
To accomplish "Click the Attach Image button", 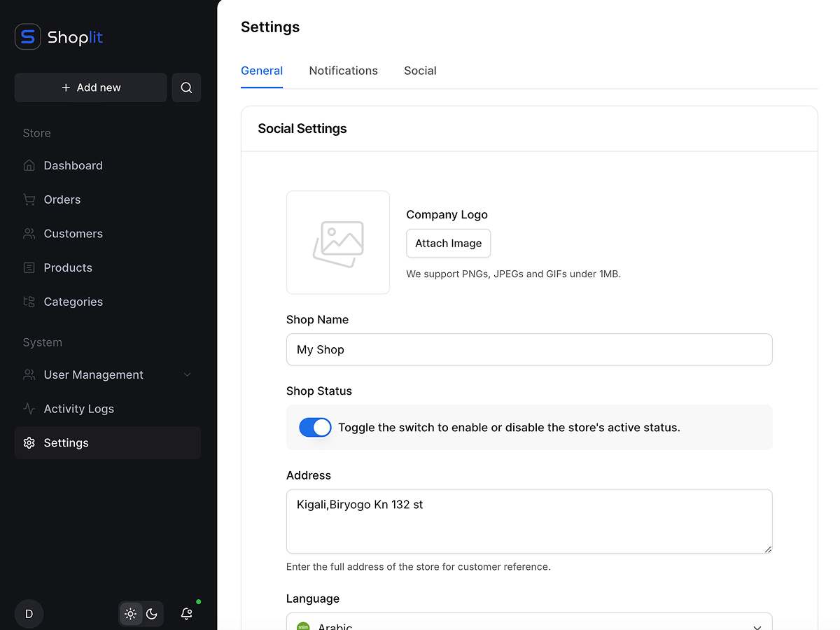I will tap(448, 243).
